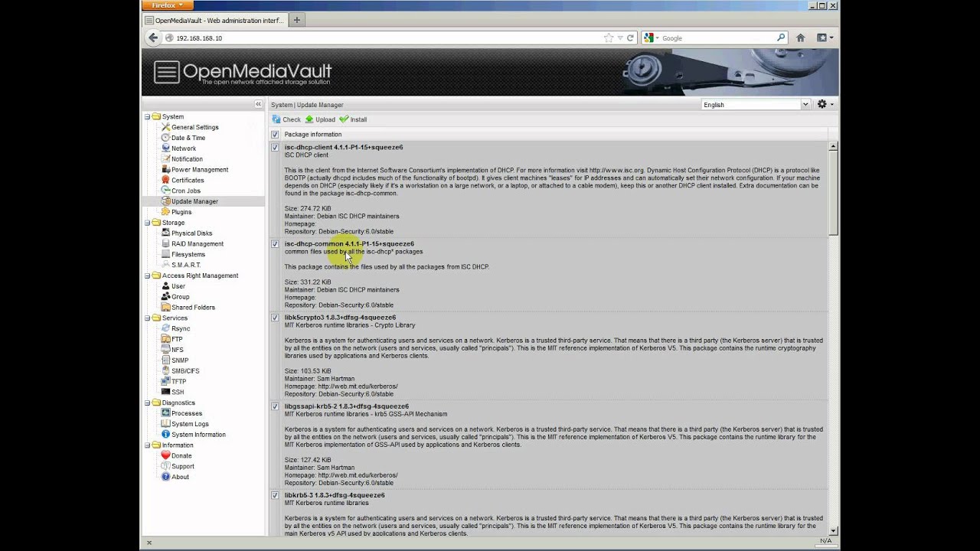This screenshot has width=980, height=551.
Task: Open the Certificates page
Action: (187, 181)
